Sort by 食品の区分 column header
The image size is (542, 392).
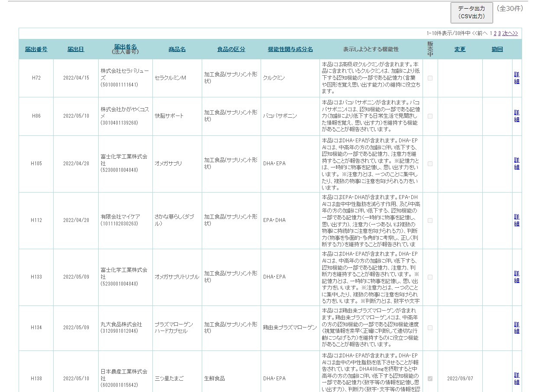click(x=231, y=49)
